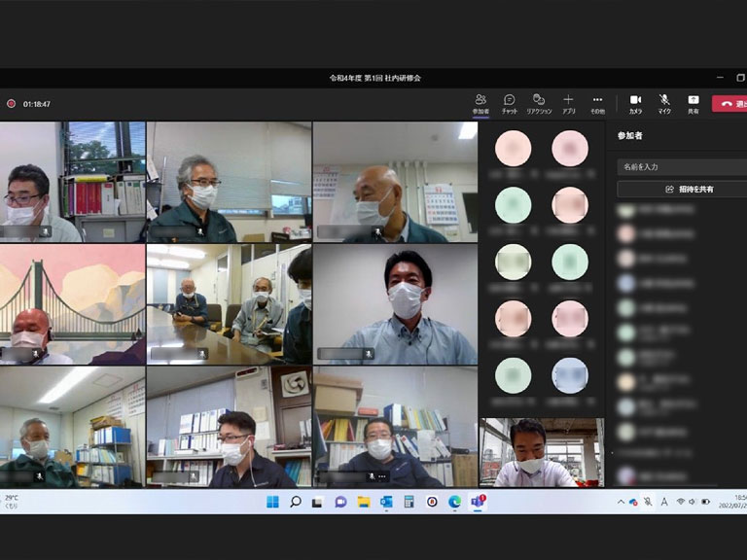This screenshot has height=560, width=747.
Task: Open reactions (リアクション) icon
Action: (x=539, y=100)
